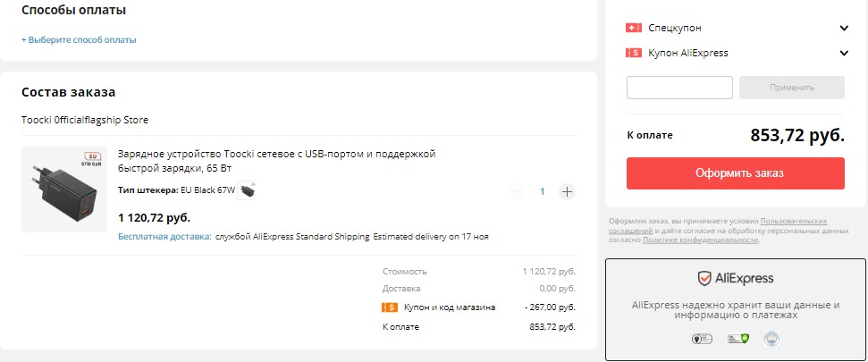
Task: Open the Toocki charger product thumbnail
Action: (x=64, y=189)
